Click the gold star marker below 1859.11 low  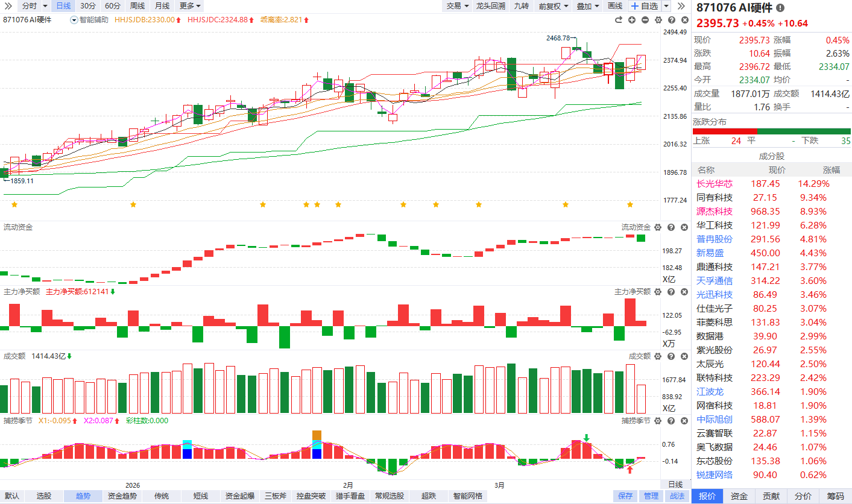tap(14, 205)
